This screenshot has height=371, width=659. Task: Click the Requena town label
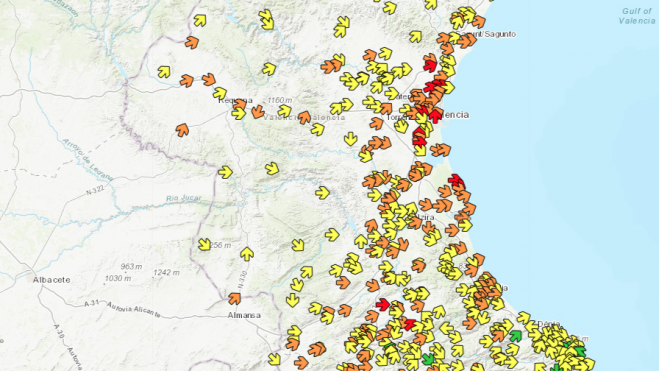(x=235, y=100)
